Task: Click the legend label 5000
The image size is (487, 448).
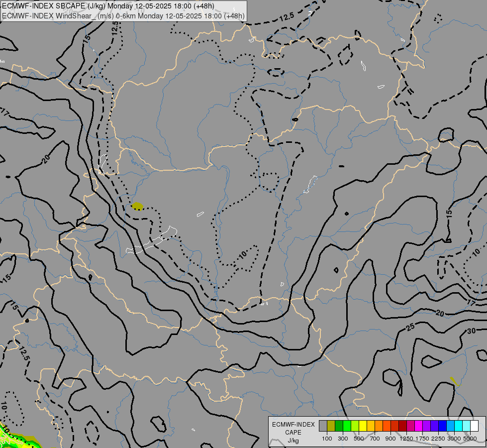Action: [x=470, y=439]
